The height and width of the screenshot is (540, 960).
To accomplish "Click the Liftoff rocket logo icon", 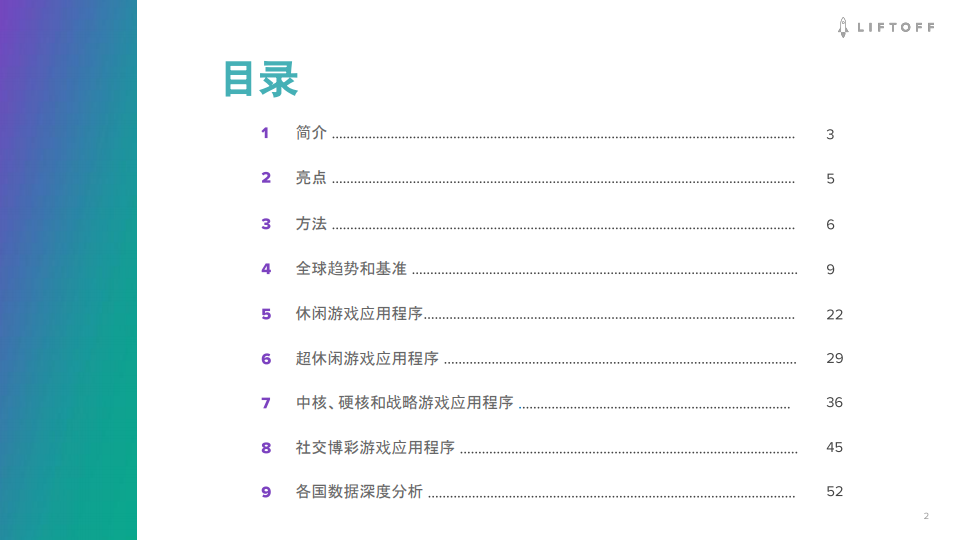I will (x=843, y=28).
